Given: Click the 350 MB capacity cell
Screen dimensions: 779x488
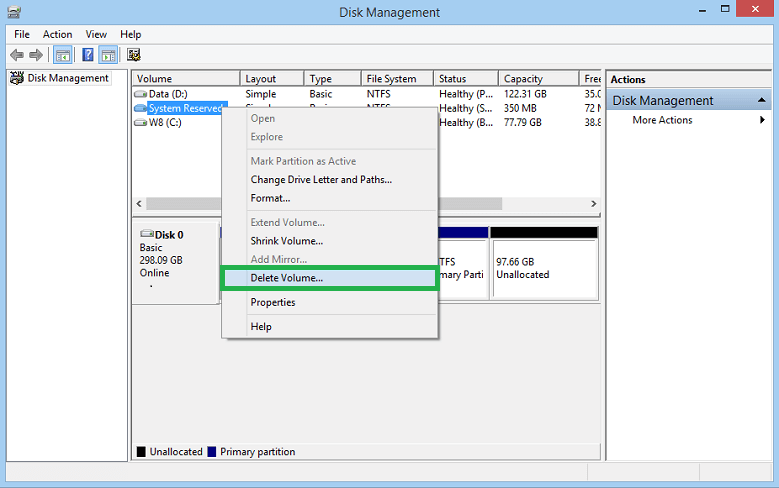Looking at the screenshot, I should [x=520, y=108].
